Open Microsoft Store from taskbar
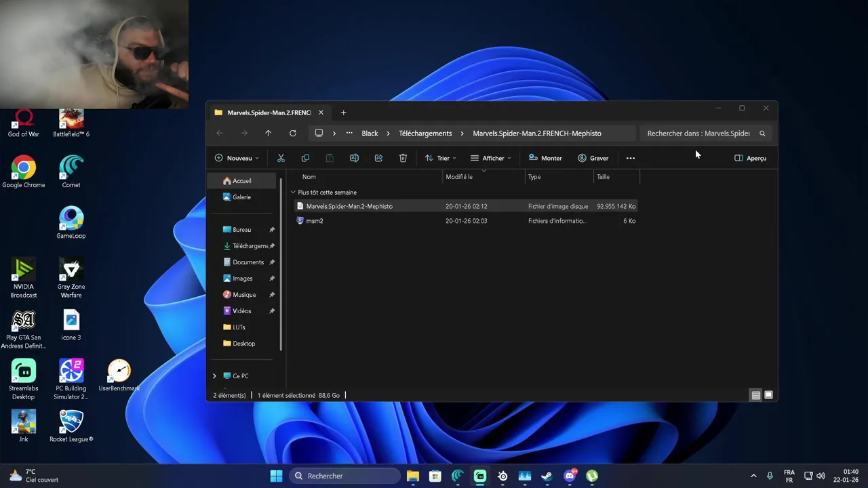Image resolution: width=868 pixels, height=488 pixels. 435,476
